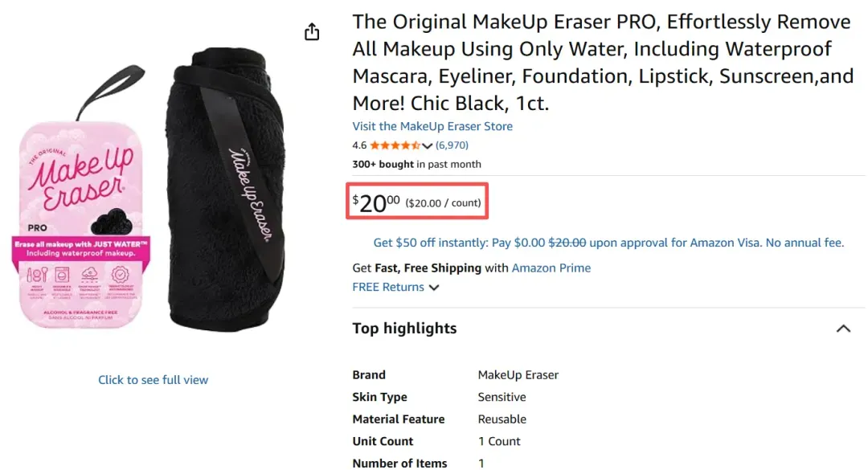The width and height of the screenshot is (868, 470).
Task: Click the 4.6 rating number
Action: coord(359,145)
